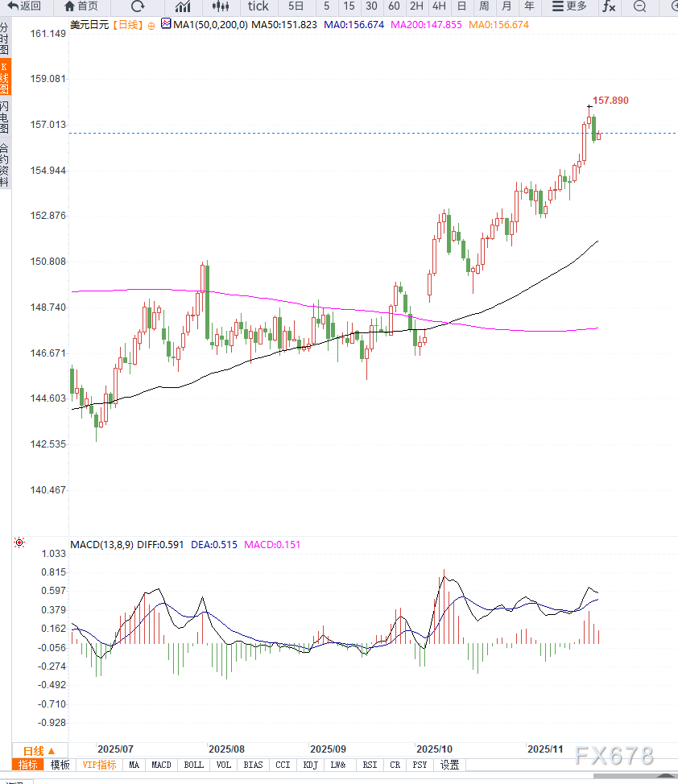Viewport: 678px width, 784px height.
Task: Switch to 分时图 view in left sidebar
Action: (5, 38)
